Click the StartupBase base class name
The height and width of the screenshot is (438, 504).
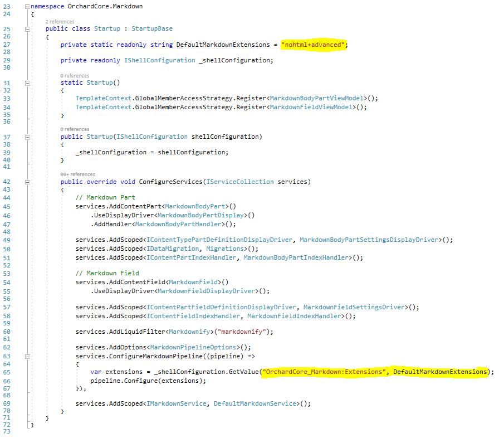pos(151,28)
